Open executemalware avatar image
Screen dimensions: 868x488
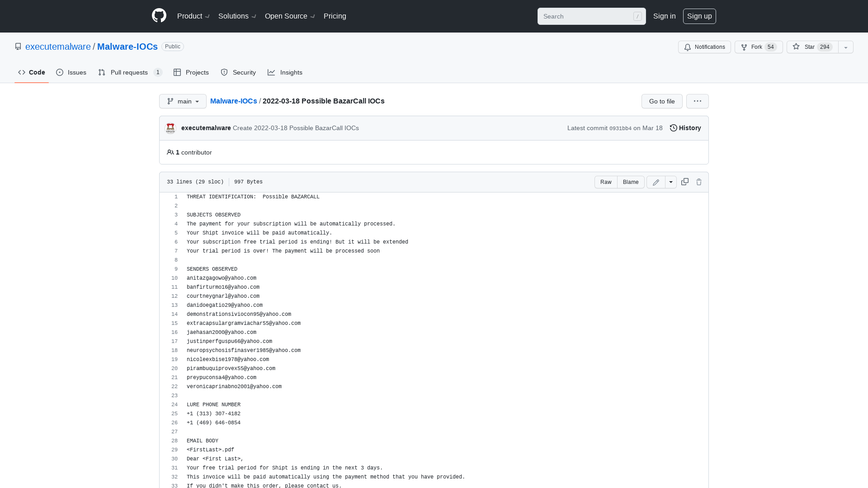coord(170,128)
